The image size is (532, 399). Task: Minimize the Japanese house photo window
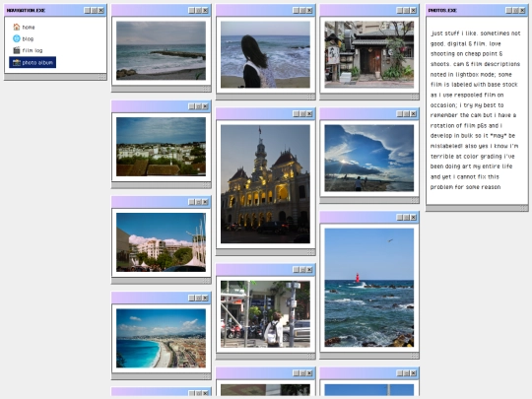click(x=400, y=11)
